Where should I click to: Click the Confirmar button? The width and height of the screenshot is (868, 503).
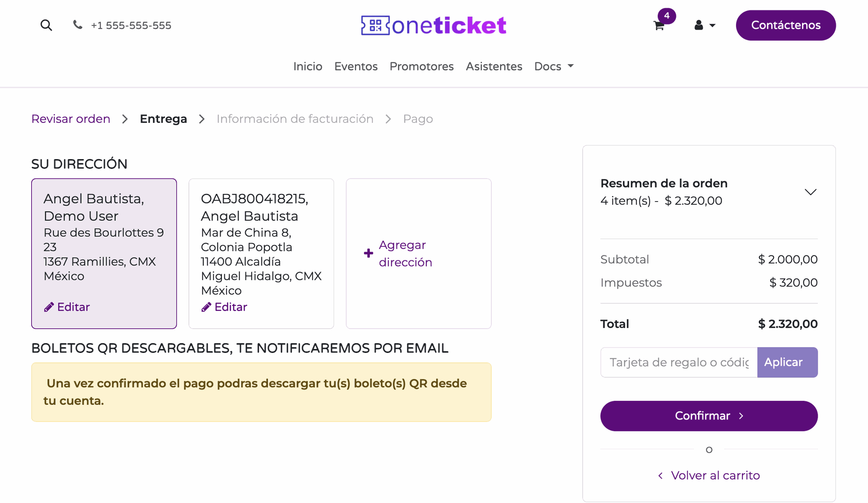coord(709,416)
